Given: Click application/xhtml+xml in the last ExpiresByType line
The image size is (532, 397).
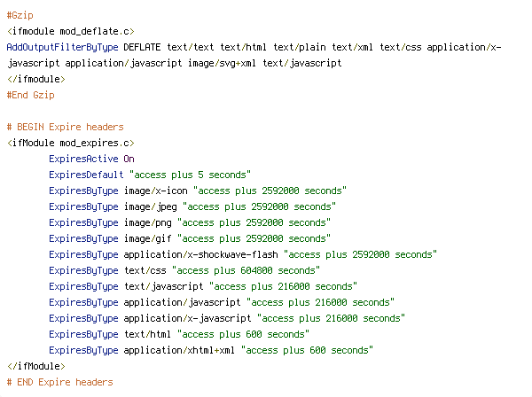Looking at the screenshot, I should click(179, 350).
